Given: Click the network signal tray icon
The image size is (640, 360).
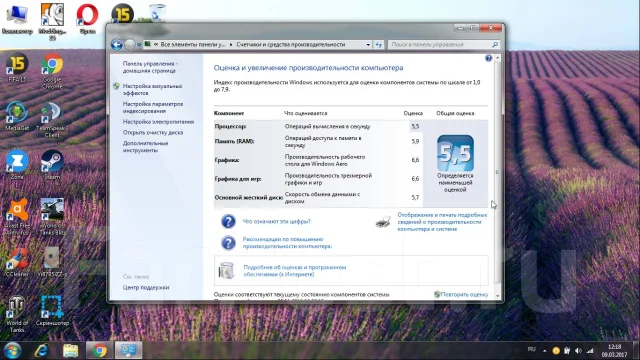Looking at the screenshot, I should (590, 351).
